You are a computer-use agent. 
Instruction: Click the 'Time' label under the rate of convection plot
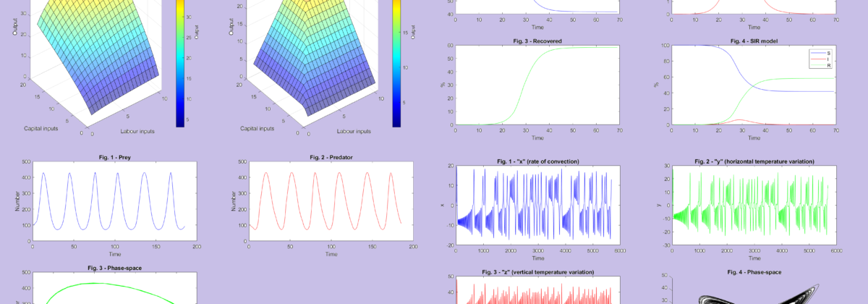pyautogui.click(x=537, y=258)
